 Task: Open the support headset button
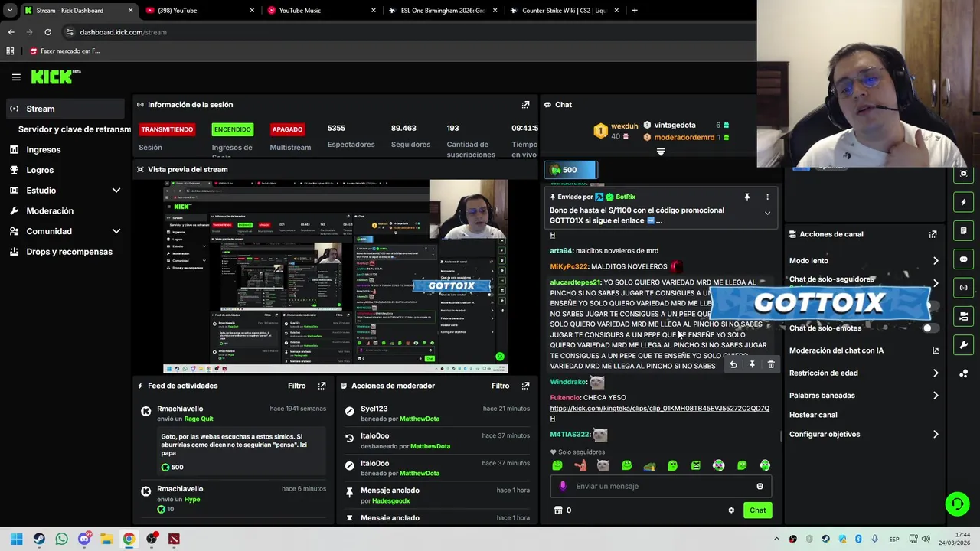click(957, 504)
